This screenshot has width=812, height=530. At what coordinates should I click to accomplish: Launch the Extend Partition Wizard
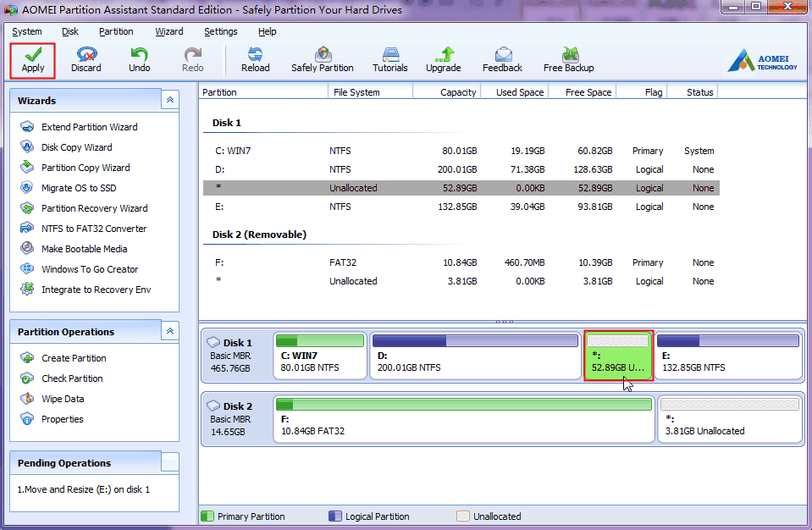(x=89, y=127)
